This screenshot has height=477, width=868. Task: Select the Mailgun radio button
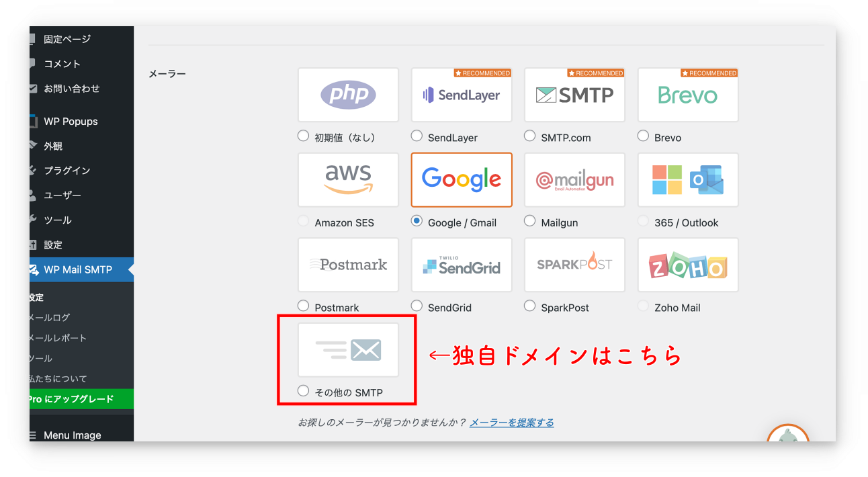click(530, 220)
